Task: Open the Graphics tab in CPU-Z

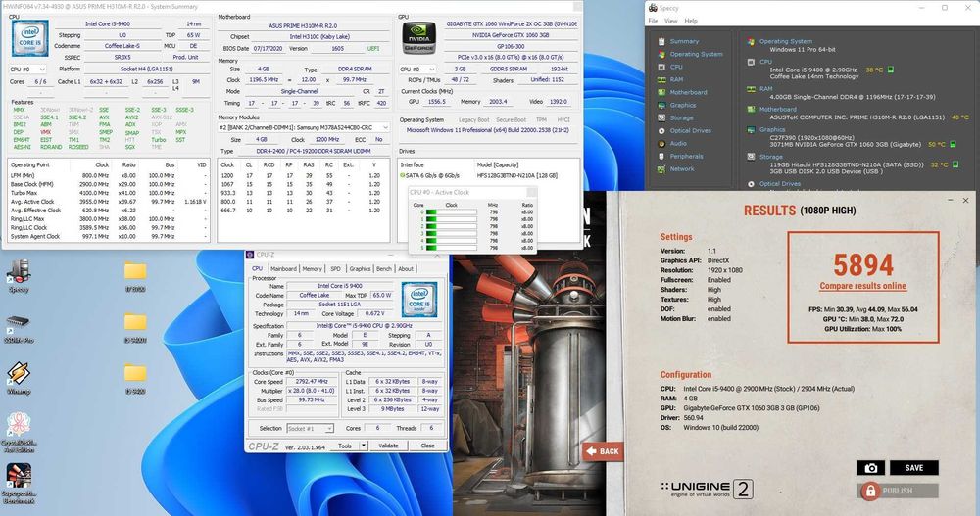Action: pyautogui.click(x=360, y=268)
